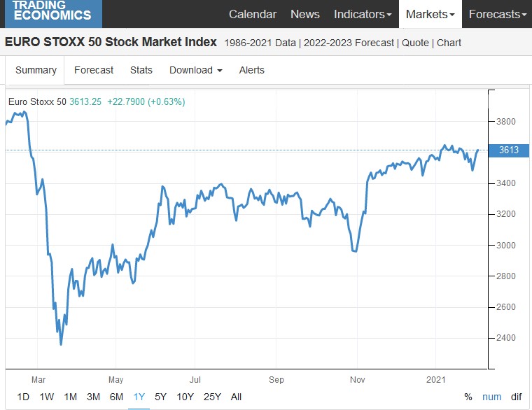The image size is (532, 410).
Task: Select the 1W time range
Action: [x=46, y=397]
